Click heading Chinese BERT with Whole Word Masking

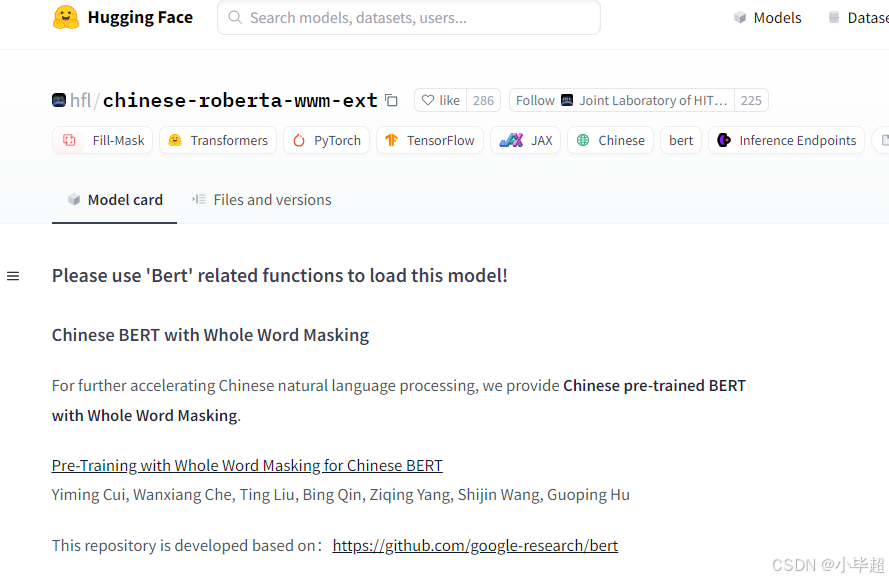(x=210, y=335)
